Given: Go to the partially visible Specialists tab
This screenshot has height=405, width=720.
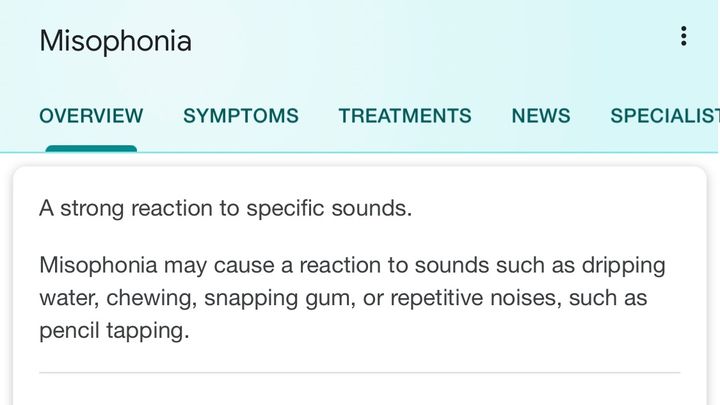Looking at the screenshot, I should [664, 116].
